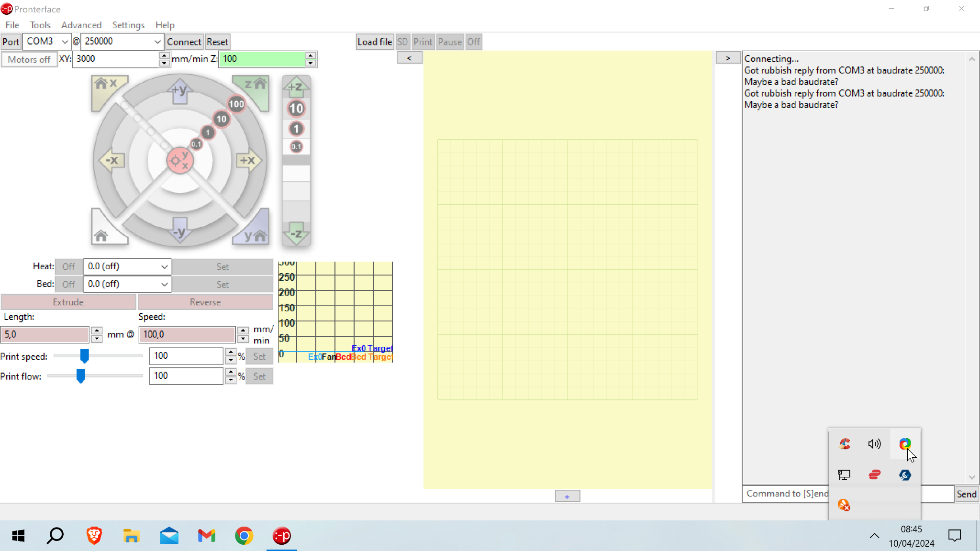980x551 pixels.
Task: Open Brave browser from the taskbar
Action: click(94, 536)
